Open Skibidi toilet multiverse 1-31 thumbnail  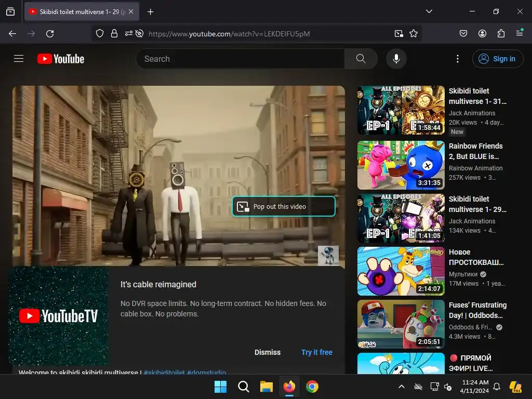tap(401, 110)
